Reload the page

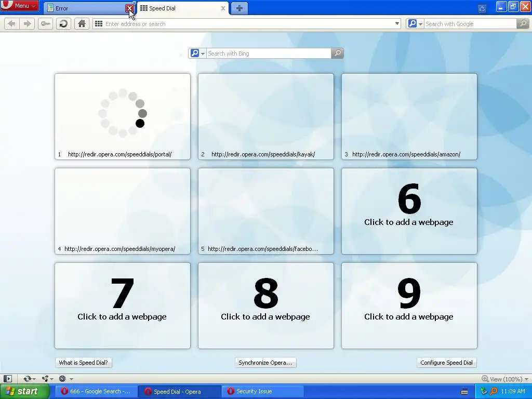(63, 24)
